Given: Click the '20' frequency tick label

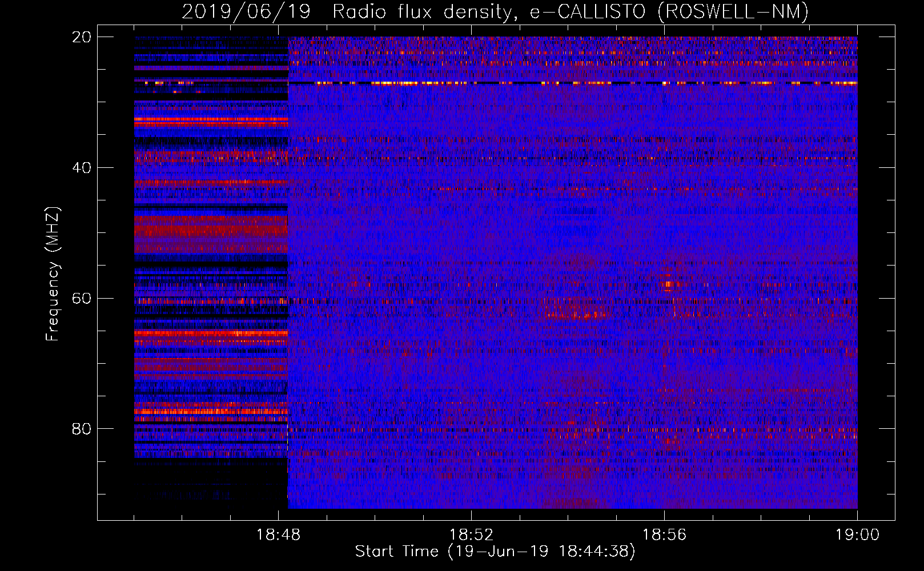Looking at the screenshot, I should pos(81,37).
